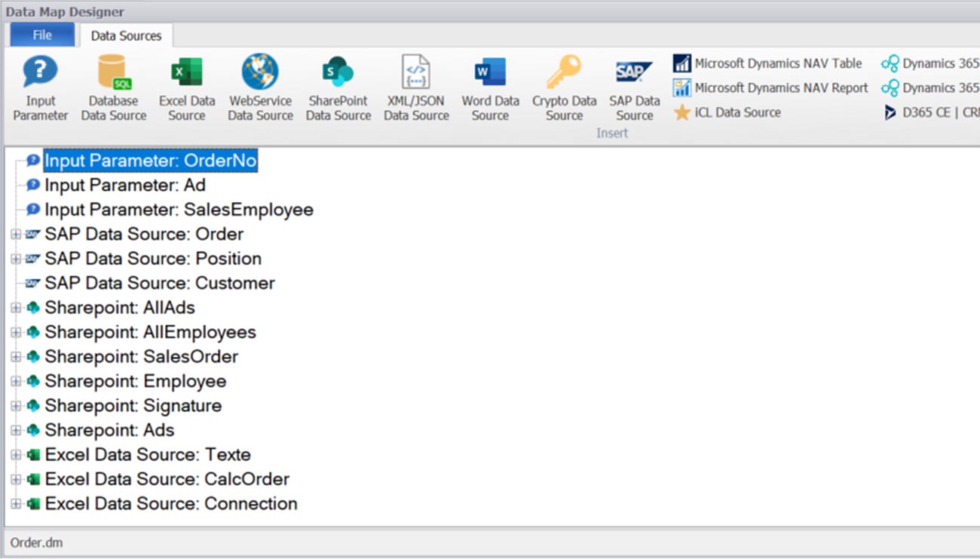This screenshot has height=559, width=980.
Task: Select SAP Data Source: Position
Action: point(153,258)
